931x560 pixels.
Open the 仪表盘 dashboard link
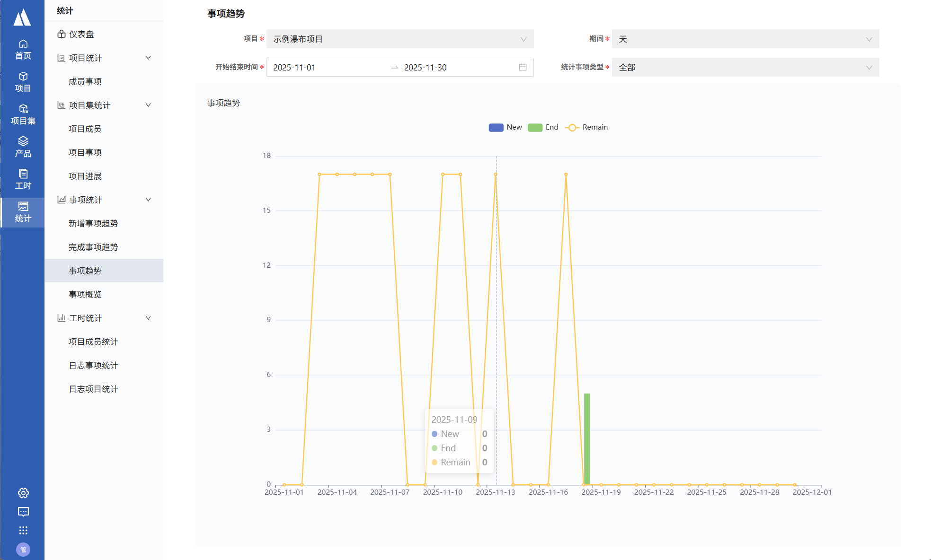pyautogui.click(x=81, y=34)
